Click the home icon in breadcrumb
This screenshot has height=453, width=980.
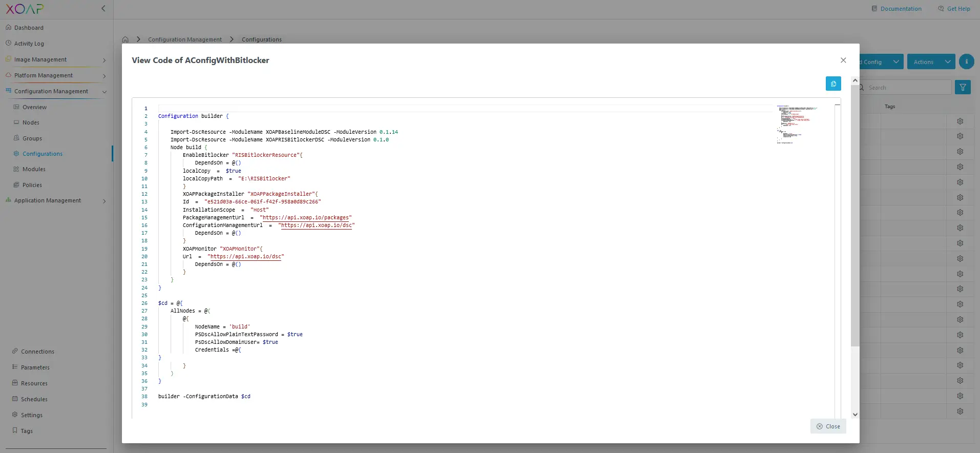click(x=126, y=39)
